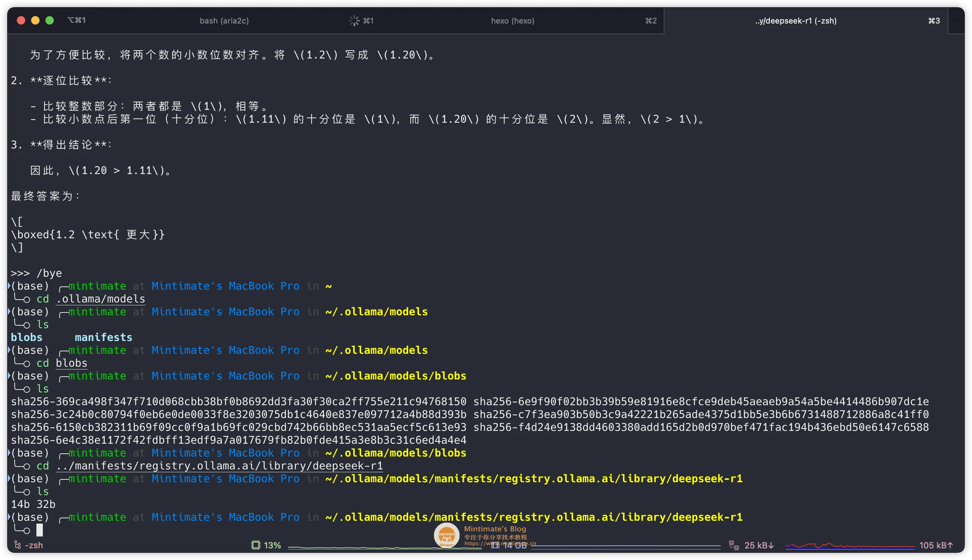Close the terminal window with the red button

[x=21, y=20]
